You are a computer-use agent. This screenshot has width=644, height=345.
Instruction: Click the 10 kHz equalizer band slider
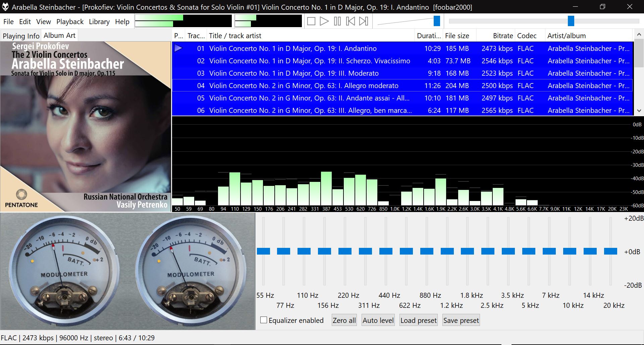click(x=570, y=251)
